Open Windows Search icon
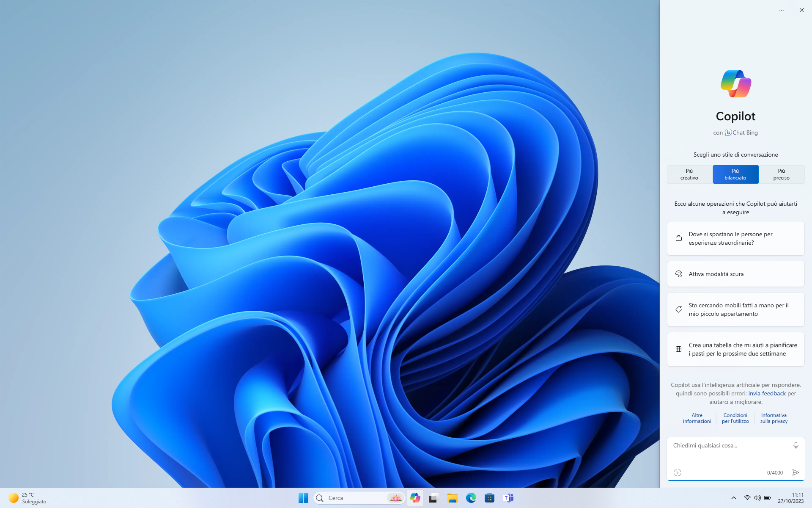 coord(320,497)
